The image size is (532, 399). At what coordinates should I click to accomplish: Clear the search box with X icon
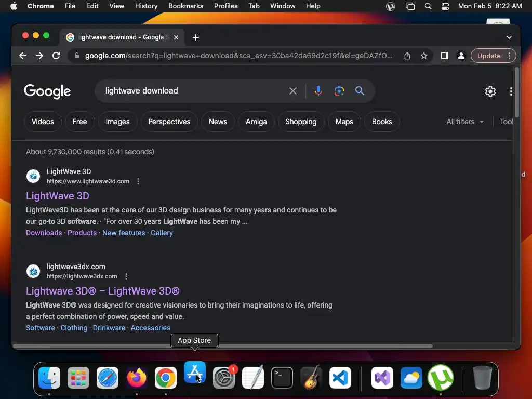[293, 91]
